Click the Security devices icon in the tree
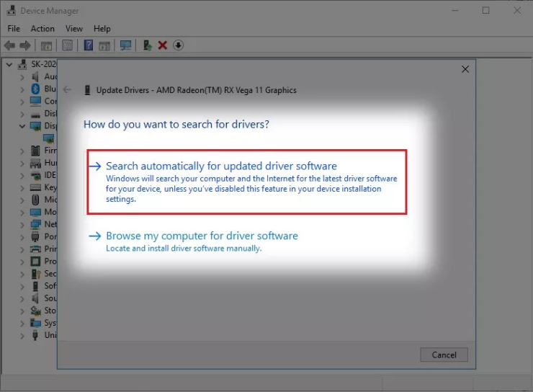This screenshot has width=533, height=392. pos(36,274)
